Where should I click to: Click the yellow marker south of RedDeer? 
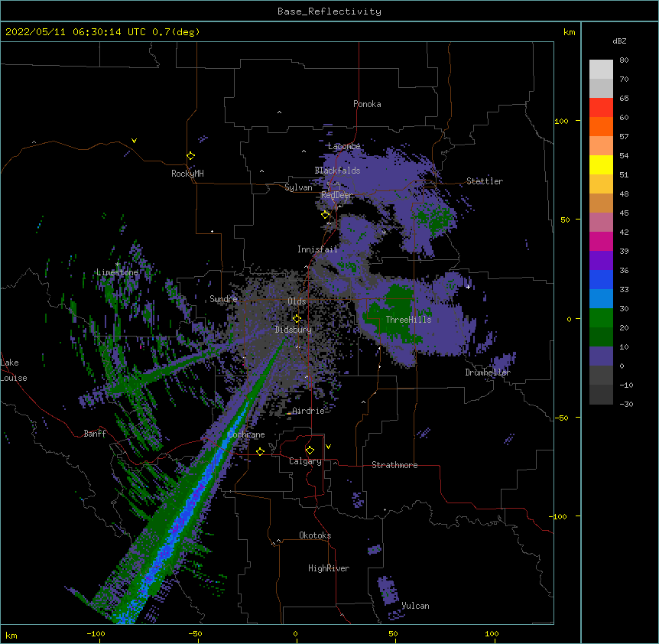pyautogui.click(x=326, y=215)
